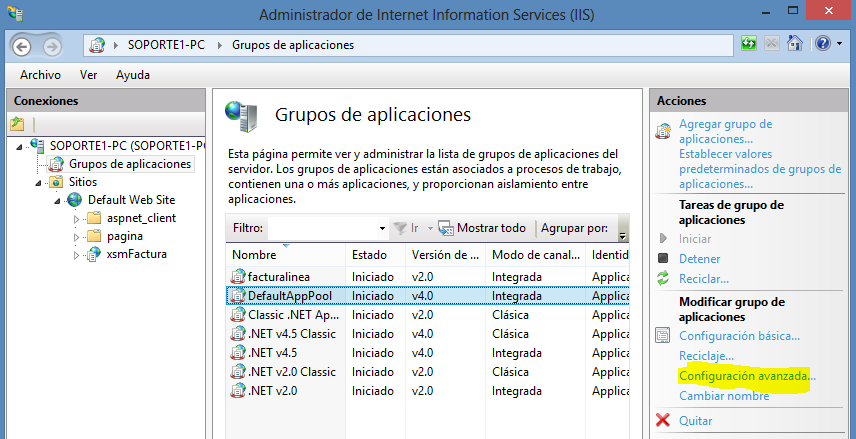Click Grupos de aplicaciones breadcrumb segment
This screenshot has height=439, width=856.
pos(293,45)
